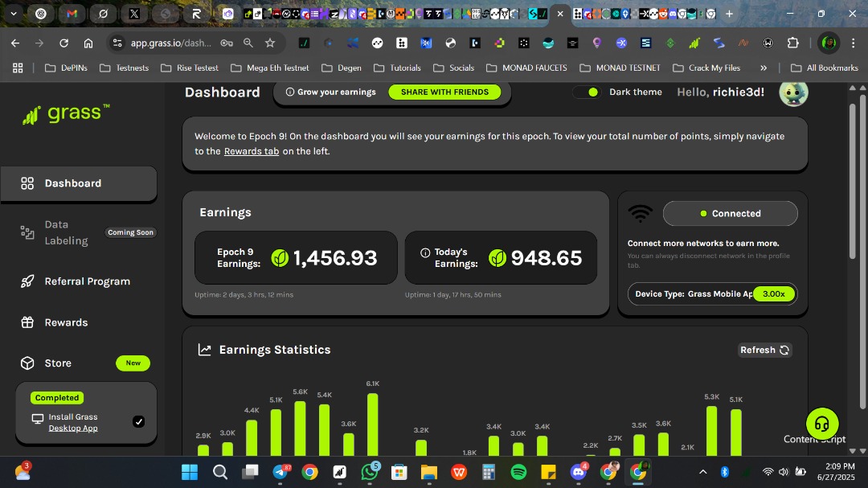Click the browser address bar
This screenshot has width=868, height=488.
click(171, 43)
